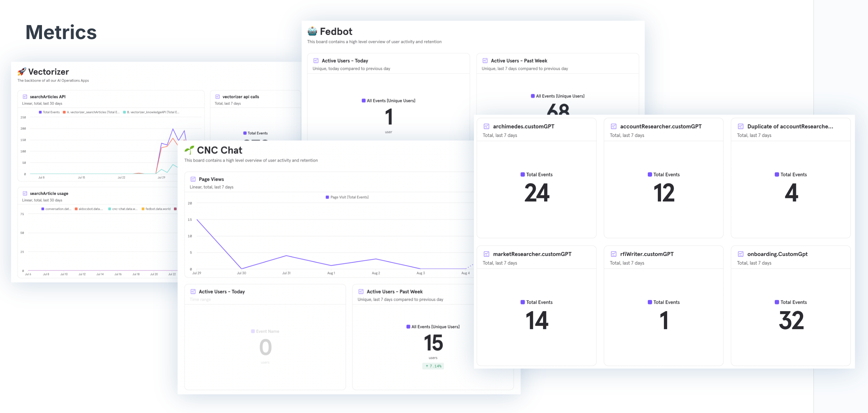This screenshot has height=413, width=868.
Task: Click A. vectorizer_searchArticles legend swatch
Action: (64, 112)
